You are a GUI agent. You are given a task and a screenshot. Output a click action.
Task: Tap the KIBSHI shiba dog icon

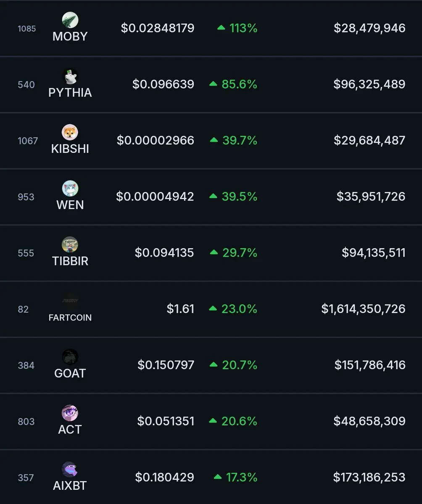coord(70,132)
